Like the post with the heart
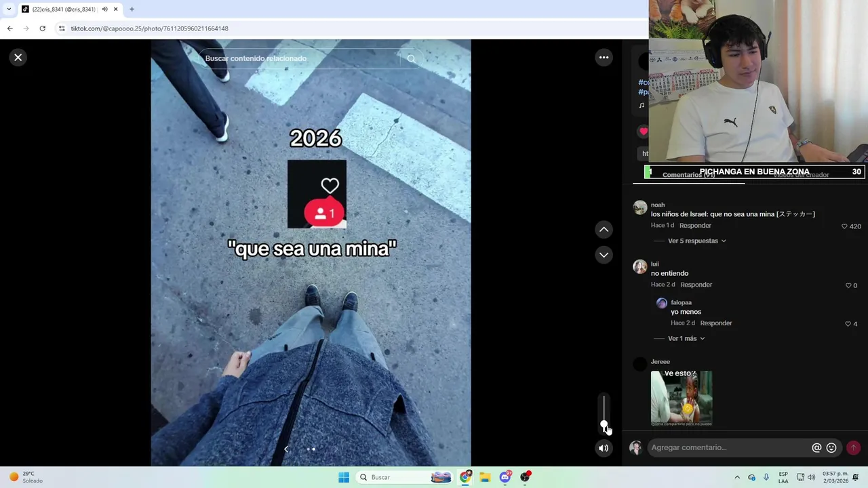The height and width of the screenshot is (488, 868). 643,131
